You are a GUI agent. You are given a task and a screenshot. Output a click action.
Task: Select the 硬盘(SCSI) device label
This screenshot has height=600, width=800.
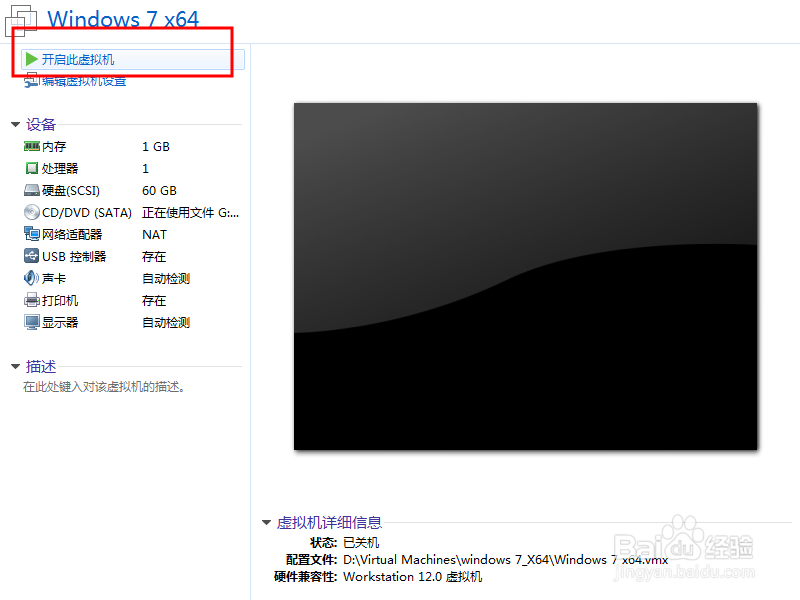click(x=71, y=191)
